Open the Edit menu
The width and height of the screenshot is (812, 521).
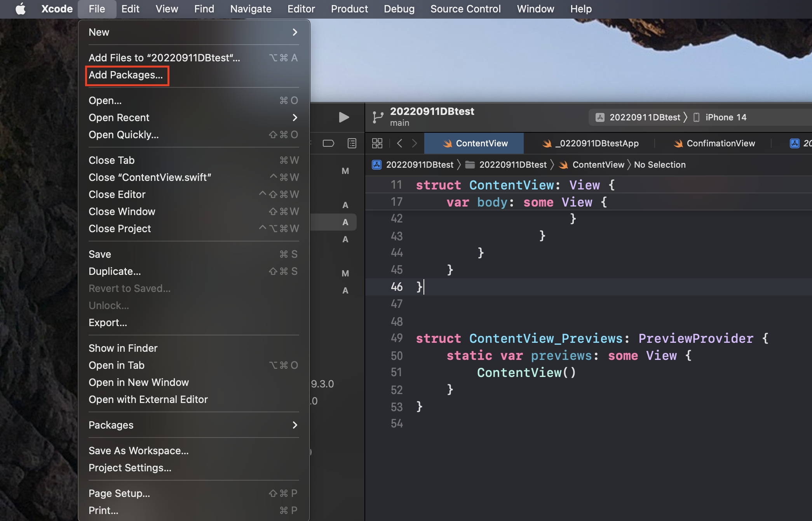tap(130, 9)
